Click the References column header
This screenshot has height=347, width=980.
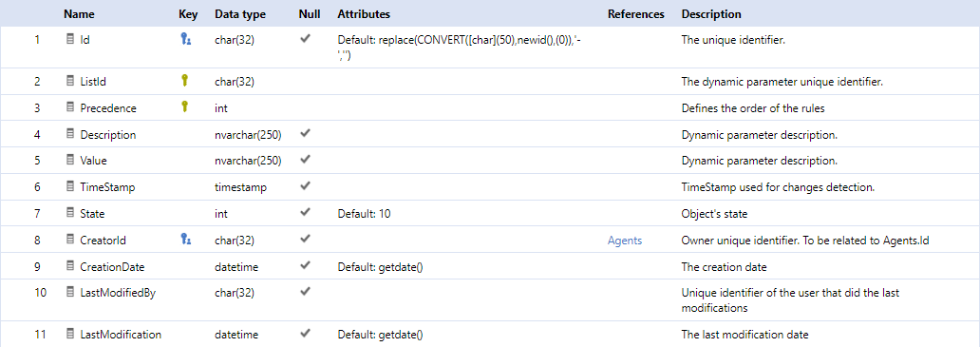[x=635, y=13]
